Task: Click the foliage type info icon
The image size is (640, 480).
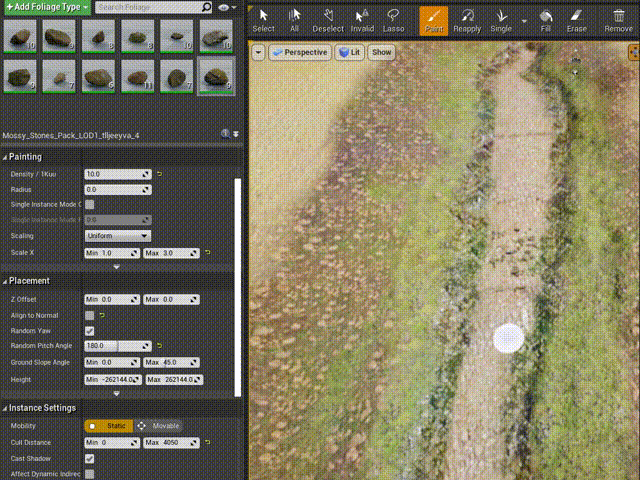Action: click(225, 134)
